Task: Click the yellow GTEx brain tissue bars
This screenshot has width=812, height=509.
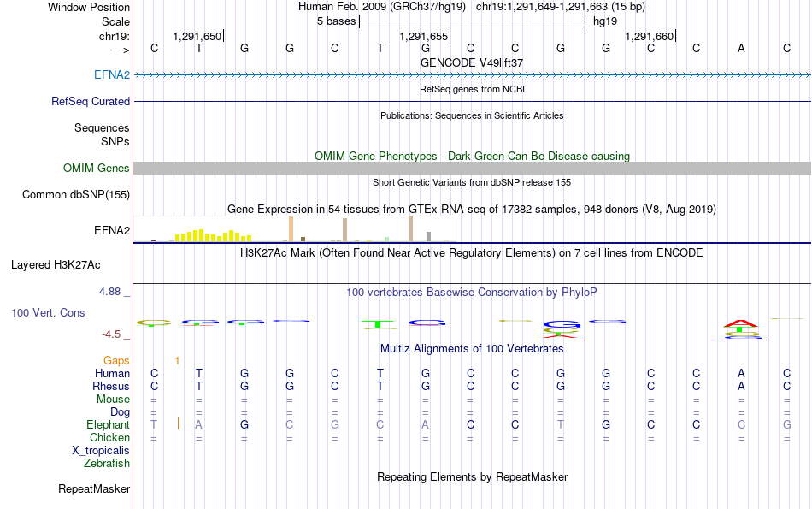Action: (x=214, y=235)
